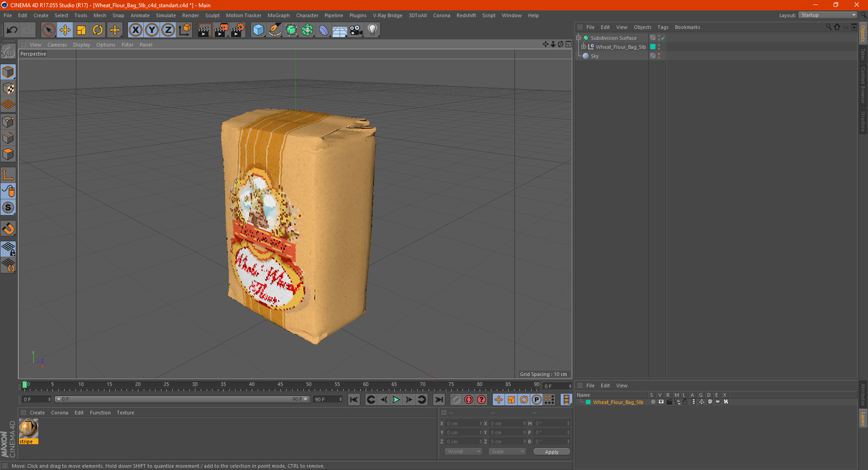Screen dimensions: 868x470
Task: Go to start of animation
Action: [354, 399]
